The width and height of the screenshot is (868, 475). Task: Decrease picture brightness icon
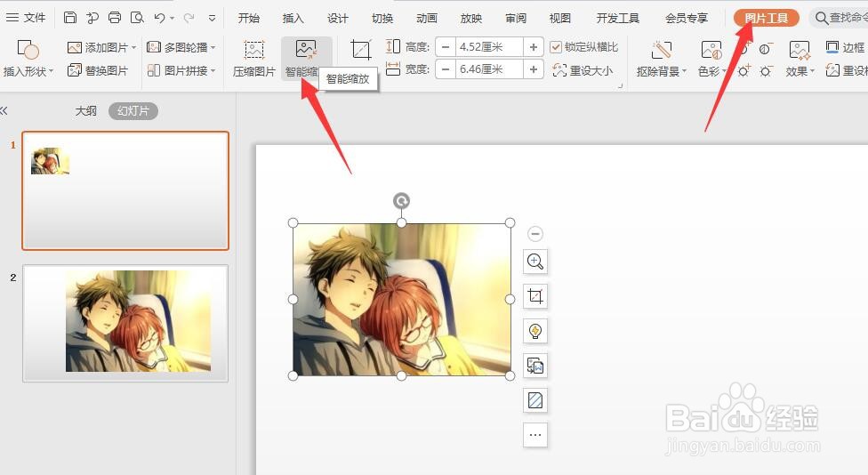point(766,71)
